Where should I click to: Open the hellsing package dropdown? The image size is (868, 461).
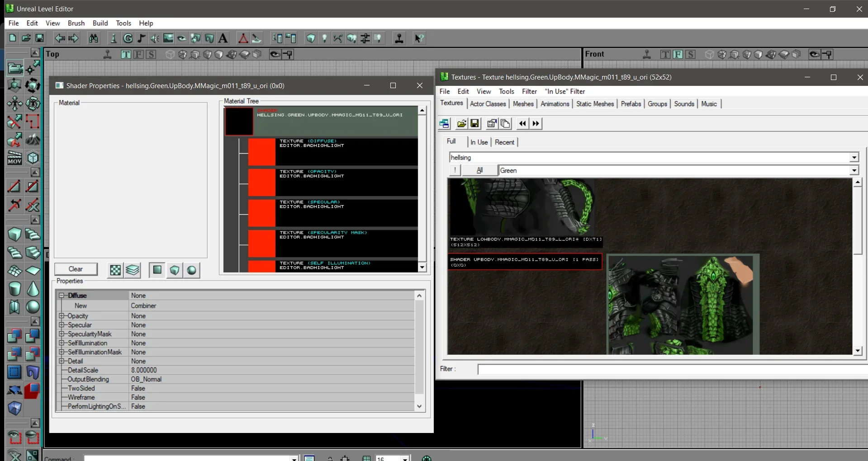click(854, 157)
